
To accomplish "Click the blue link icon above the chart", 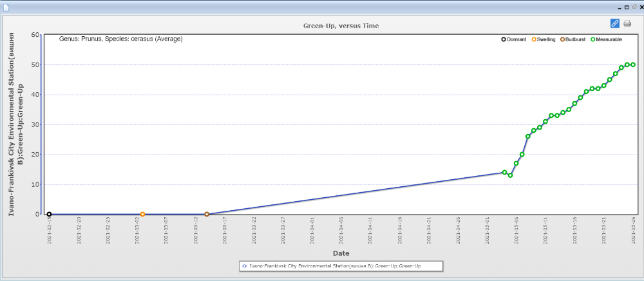I will point(614,23).
